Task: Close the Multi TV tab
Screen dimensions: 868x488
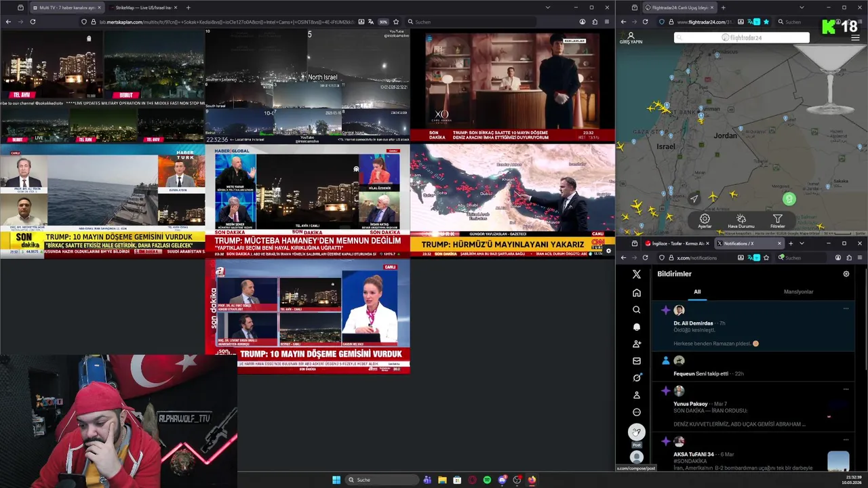Action: pos(99,7)
